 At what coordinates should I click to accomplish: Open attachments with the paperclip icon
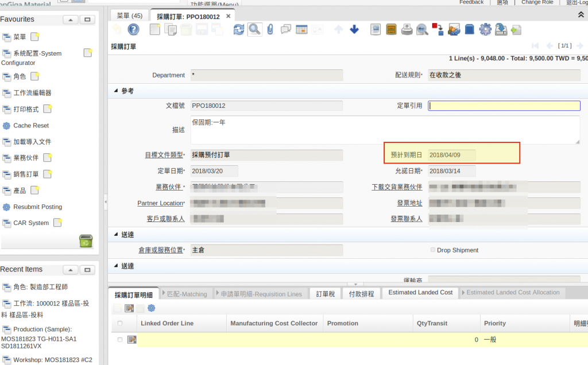click(270, 29)
